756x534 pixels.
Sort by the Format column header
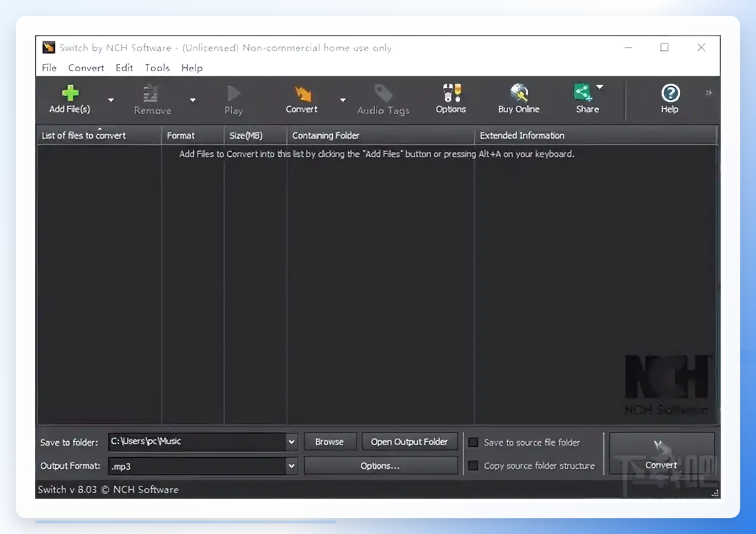click(193, 135)
